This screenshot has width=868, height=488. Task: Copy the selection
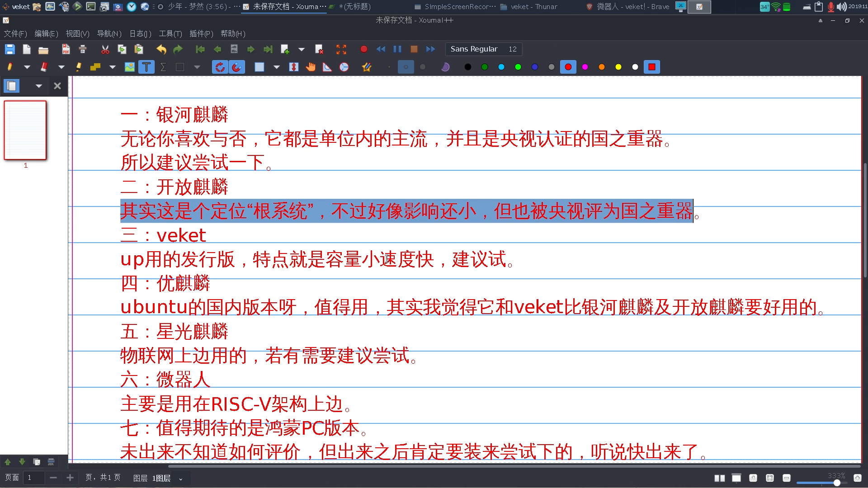pyautogui.click(x=122, y=49)
